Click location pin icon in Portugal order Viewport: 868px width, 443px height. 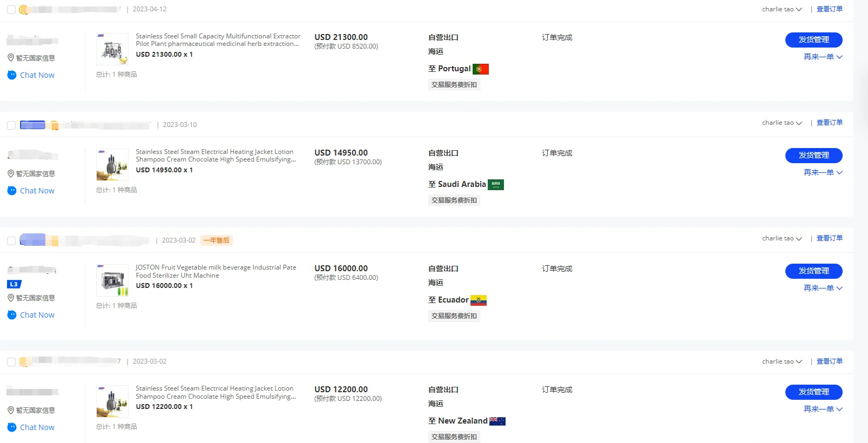point(11,58)
